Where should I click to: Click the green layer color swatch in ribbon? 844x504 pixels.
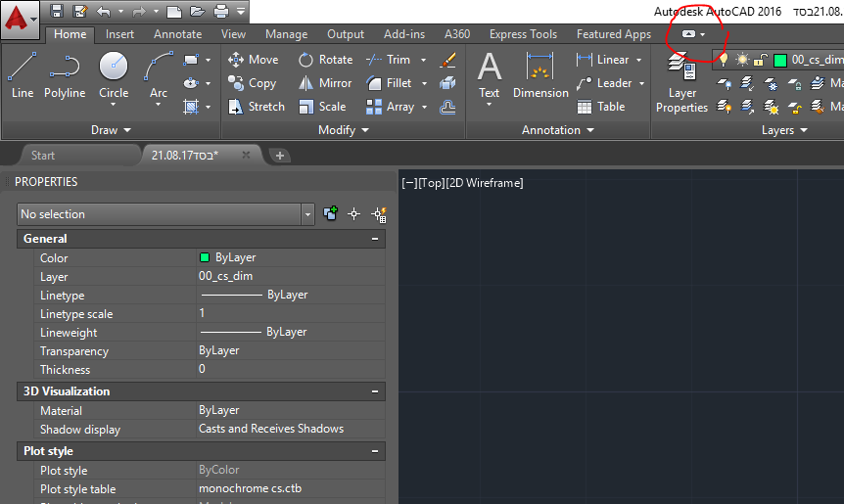[780, 61]
